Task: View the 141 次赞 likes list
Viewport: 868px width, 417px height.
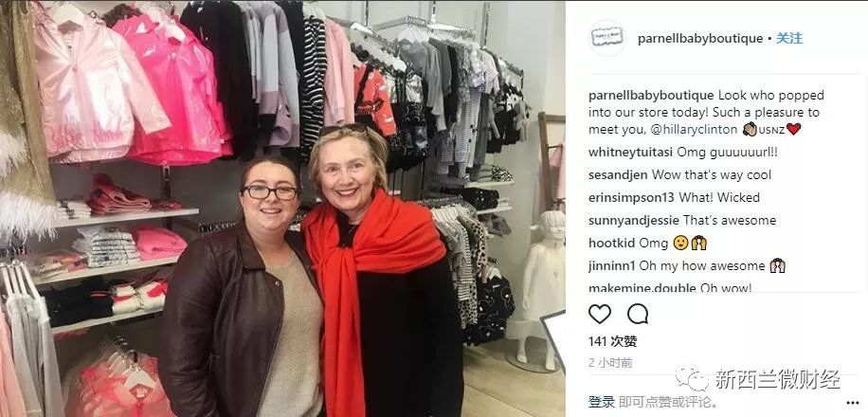Action: 613,341
